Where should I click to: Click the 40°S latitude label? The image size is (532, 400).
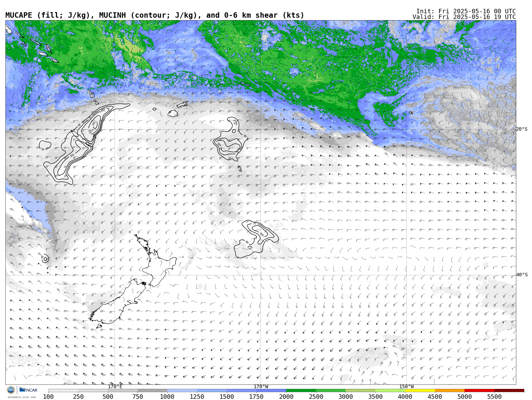[x=522, y=275]
